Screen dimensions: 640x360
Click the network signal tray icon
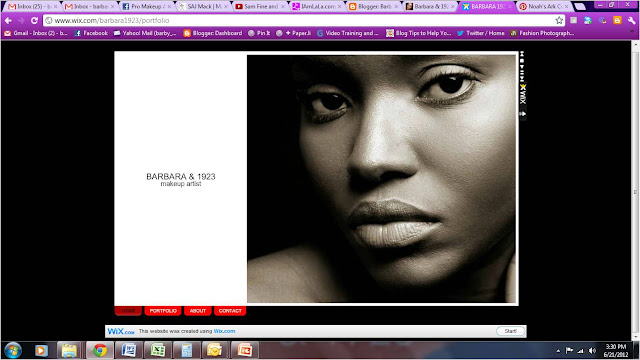[x=580, y=351]
